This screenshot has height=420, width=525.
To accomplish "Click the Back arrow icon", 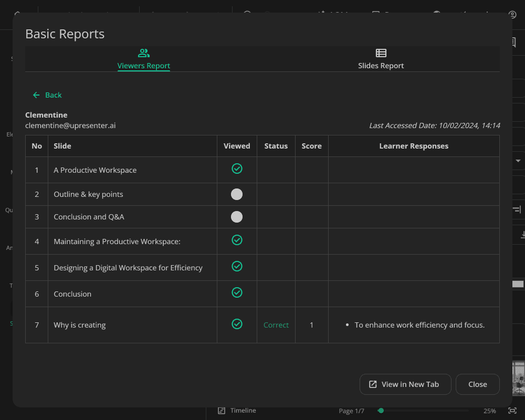I will [36, 95].
